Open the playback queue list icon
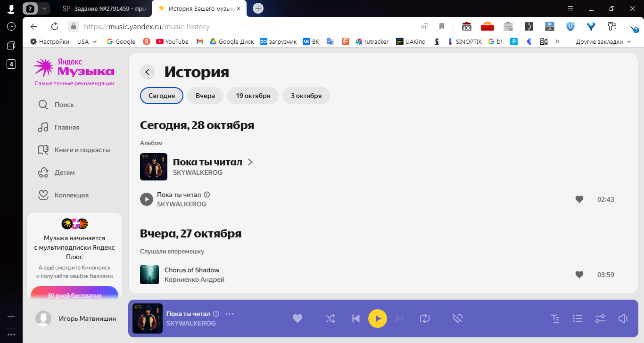Viewport: 644px width, 343px height. [x=578, y=318]
